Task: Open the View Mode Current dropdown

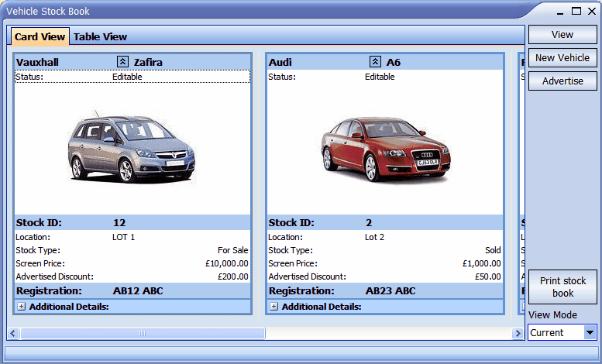Action: 590,332
